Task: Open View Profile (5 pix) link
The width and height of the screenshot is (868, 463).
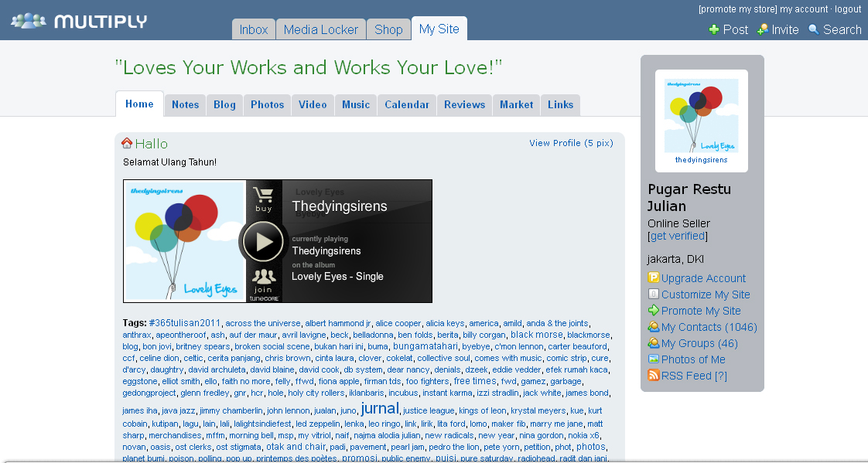Action: [x=570, y=143]
